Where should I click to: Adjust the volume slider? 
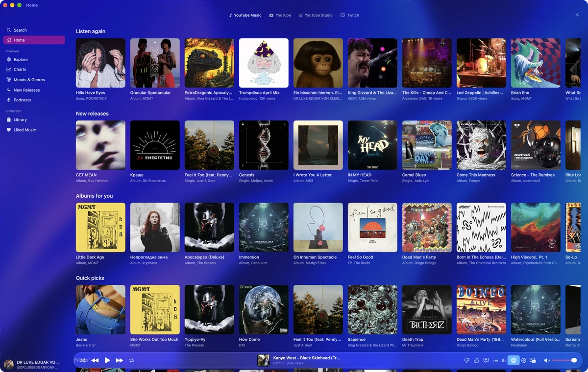pyautogui.click(x=564, y=360)
